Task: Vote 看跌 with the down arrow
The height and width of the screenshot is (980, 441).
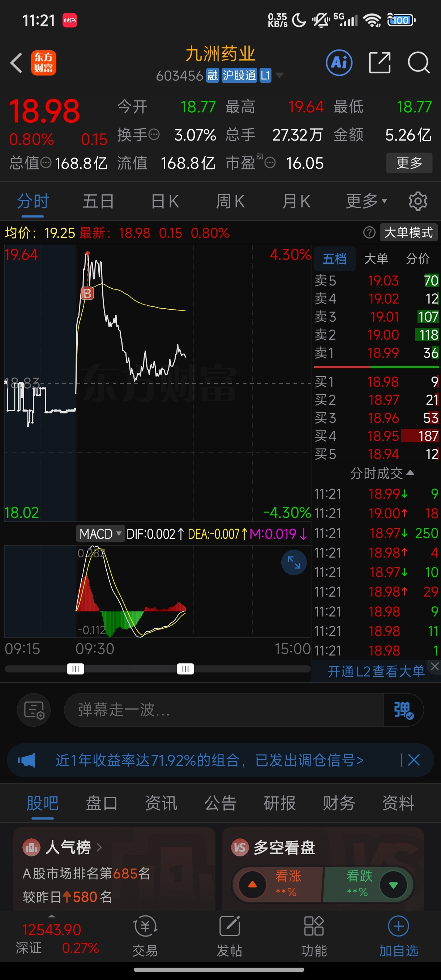Action: pyautogui.click(x=393, y=885)
